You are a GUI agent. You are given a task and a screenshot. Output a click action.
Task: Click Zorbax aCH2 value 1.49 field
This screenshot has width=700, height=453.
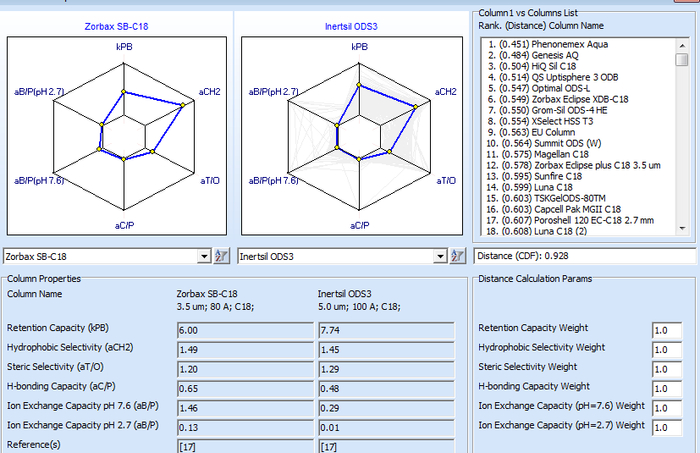[x=245, y=350]
